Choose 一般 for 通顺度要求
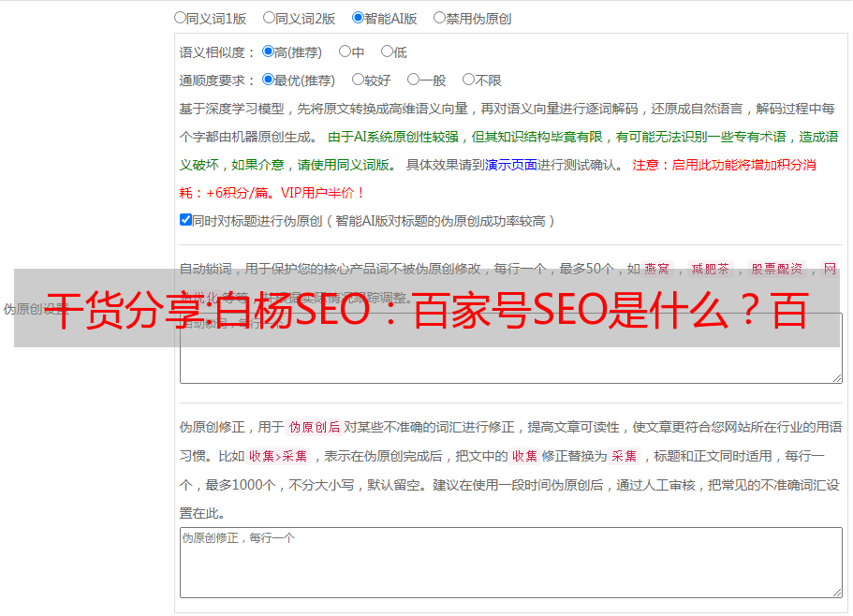The image size is (853, 616). click(414, 80)
